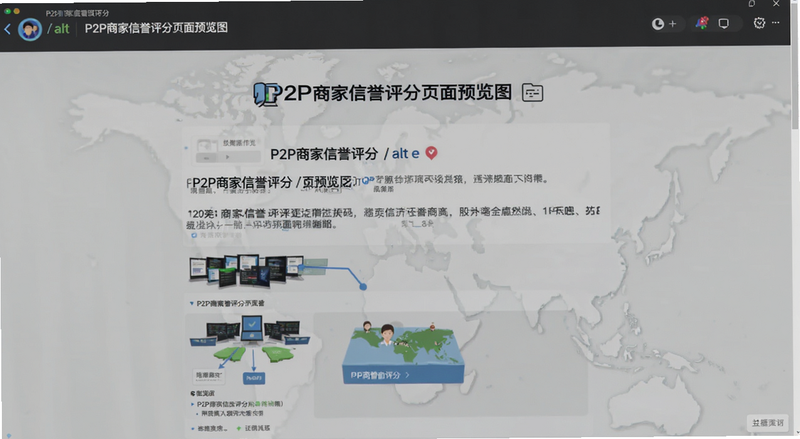
Task: Click the '/ alt' breadcrumb in the header
Action: 58,29
